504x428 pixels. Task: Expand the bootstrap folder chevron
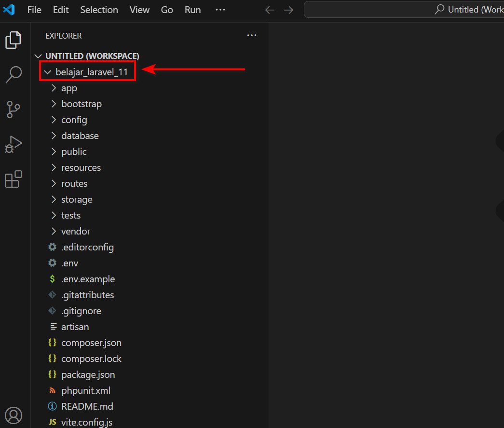pos(54,104)
